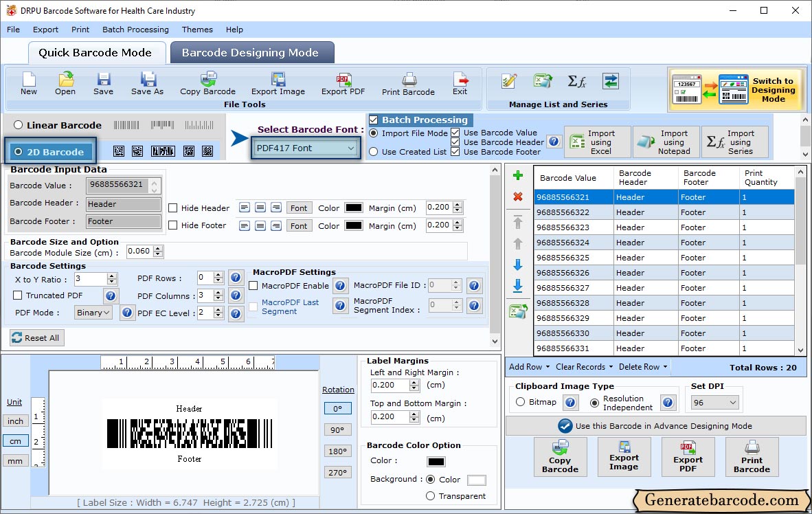Click the center align icon for footer

pos(260,225)
